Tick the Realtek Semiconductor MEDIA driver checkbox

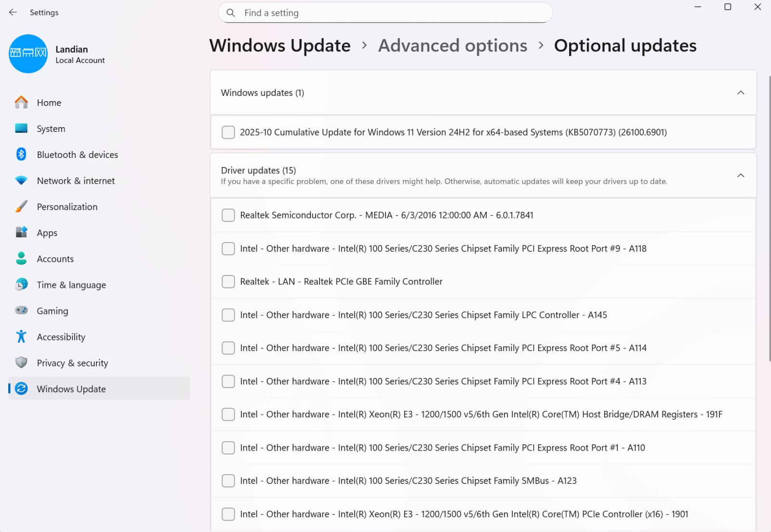pos(228,215)
